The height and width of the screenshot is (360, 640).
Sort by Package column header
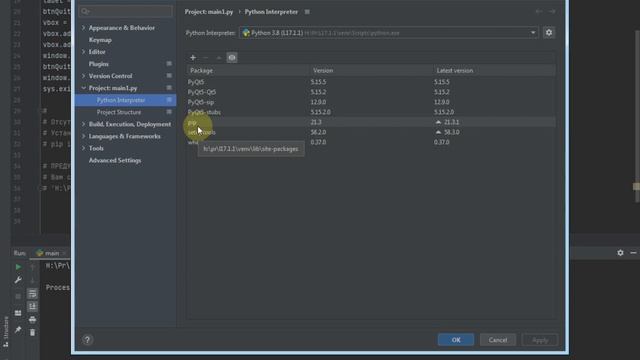(248, 71)
